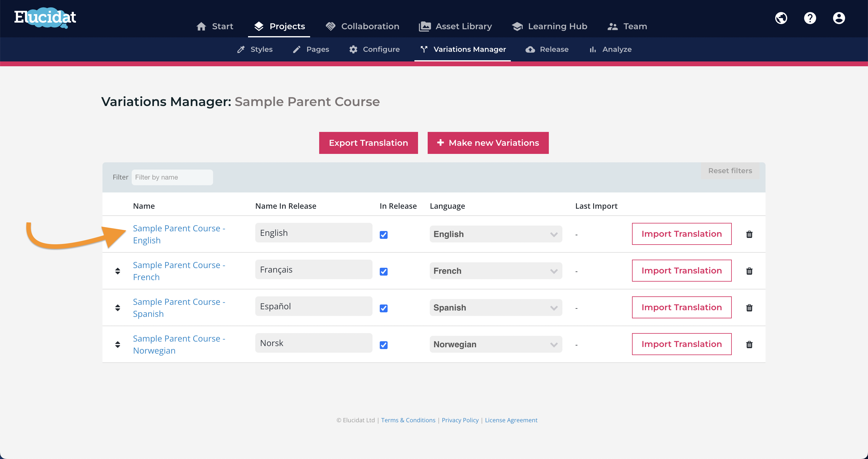Open Sample Parent Course - French link

coord(179,271)
